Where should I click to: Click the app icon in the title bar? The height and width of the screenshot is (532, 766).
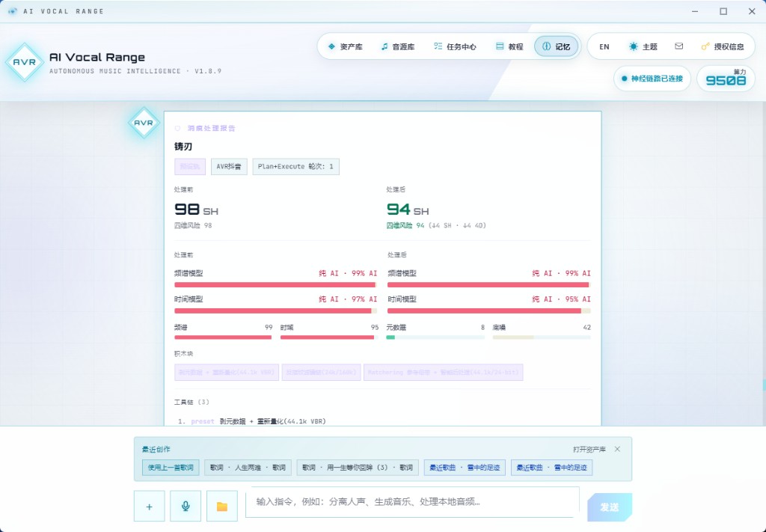(x=13, y=11)
